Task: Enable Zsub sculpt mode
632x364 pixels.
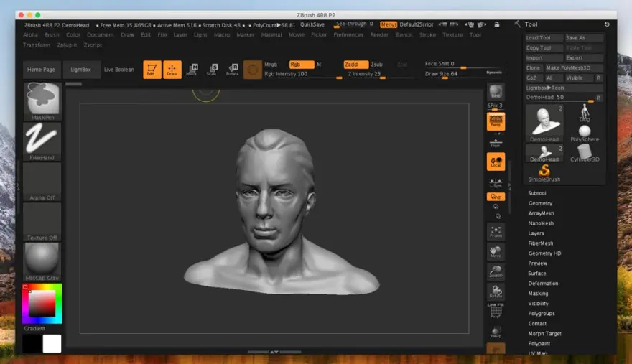Action: tap(377, 65)
